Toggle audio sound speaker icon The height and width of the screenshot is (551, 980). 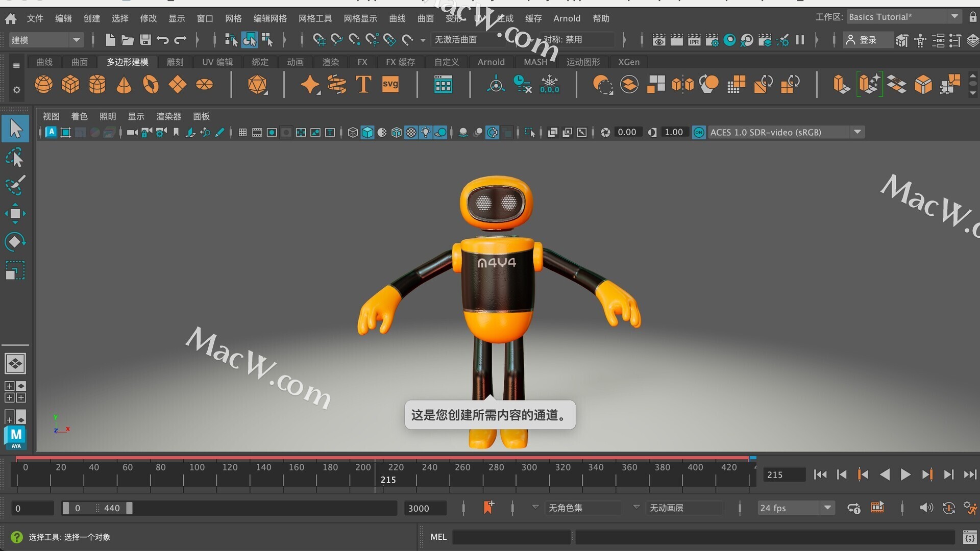926,508
